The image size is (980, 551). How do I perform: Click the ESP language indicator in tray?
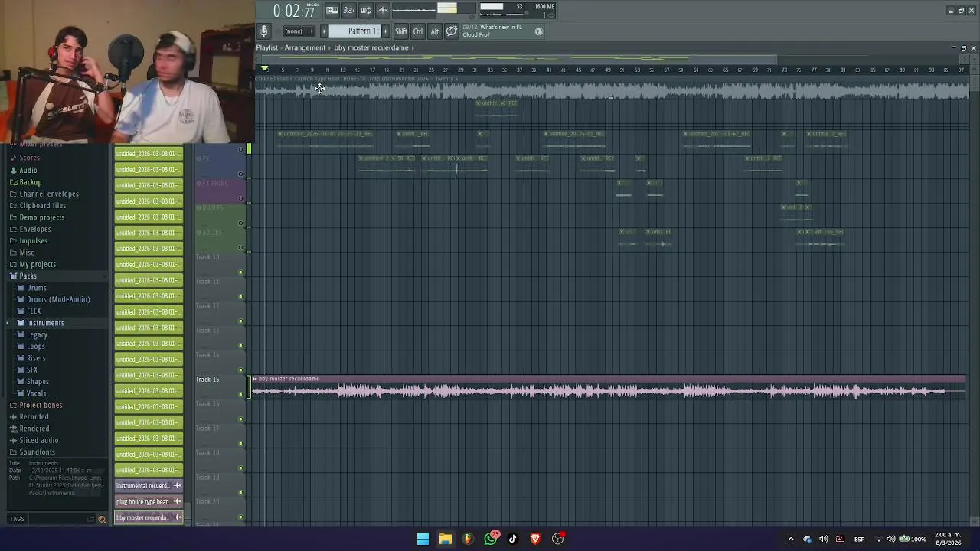pyautogui.click(x=859, y=540)
